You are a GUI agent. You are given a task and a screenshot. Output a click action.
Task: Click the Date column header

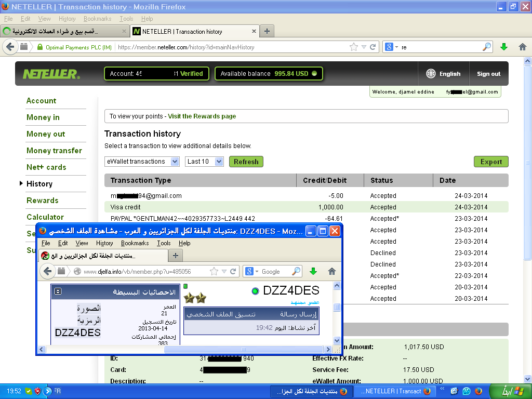click(x=471, y=180)
